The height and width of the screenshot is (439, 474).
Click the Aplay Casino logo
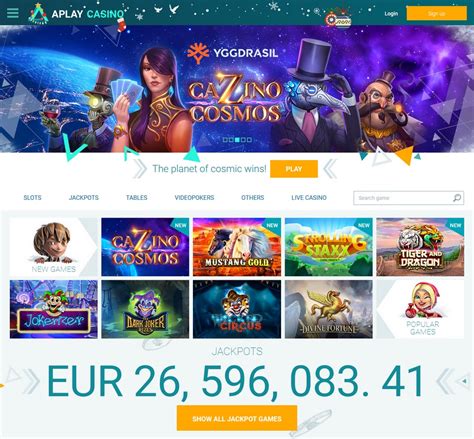pyautogui.click(x=77, y=14)
